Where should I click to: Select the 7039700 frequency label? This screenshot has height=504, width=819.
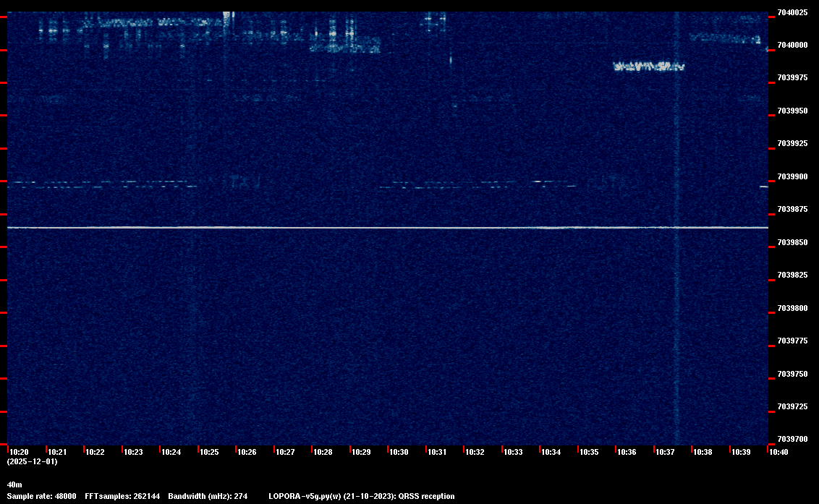pos(792,439)
